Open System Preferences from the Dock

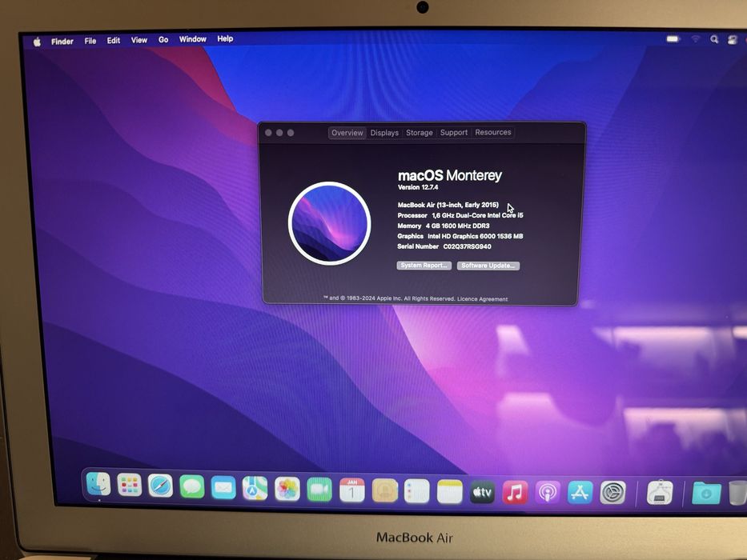pos(612,493)
